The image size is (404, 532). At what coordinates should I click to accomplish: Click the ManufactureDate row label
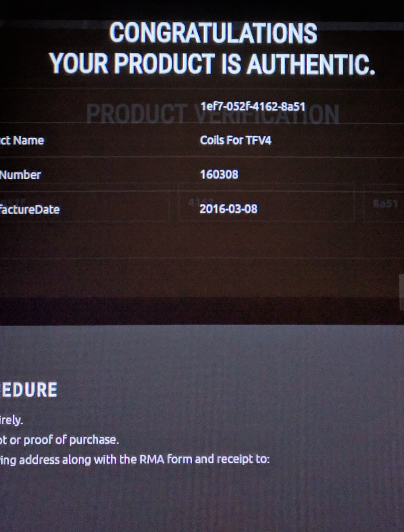pyautogui.click(x=30, y=209)
